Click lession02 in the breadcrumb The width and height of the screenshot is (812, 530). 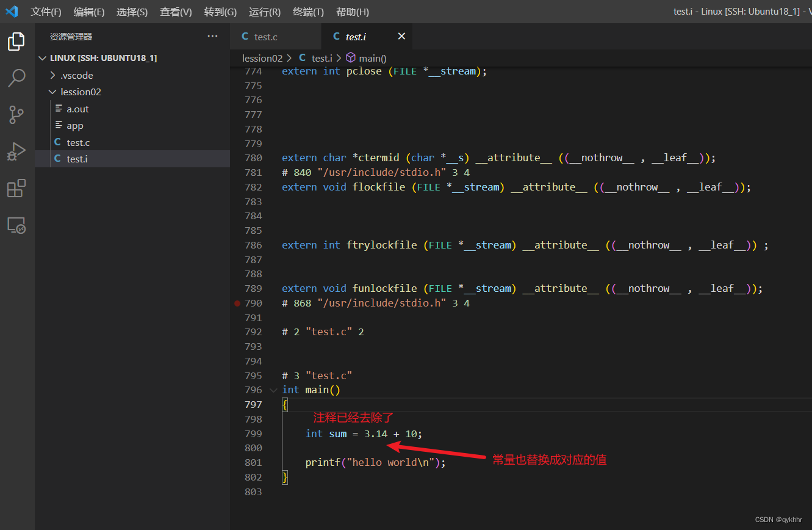[x=262, y=58]
